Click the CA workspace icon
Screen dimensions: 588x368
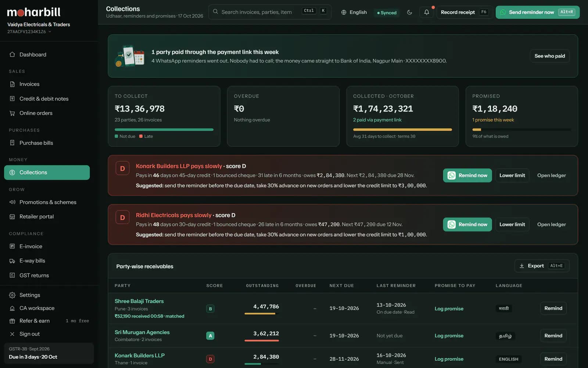(x=12, y=308)
